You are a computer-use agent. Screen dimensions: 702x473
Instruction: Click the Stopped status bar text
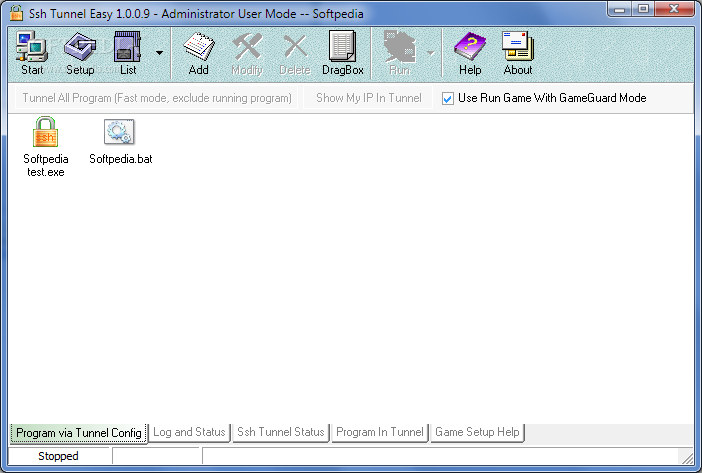(x=58, y=456)
